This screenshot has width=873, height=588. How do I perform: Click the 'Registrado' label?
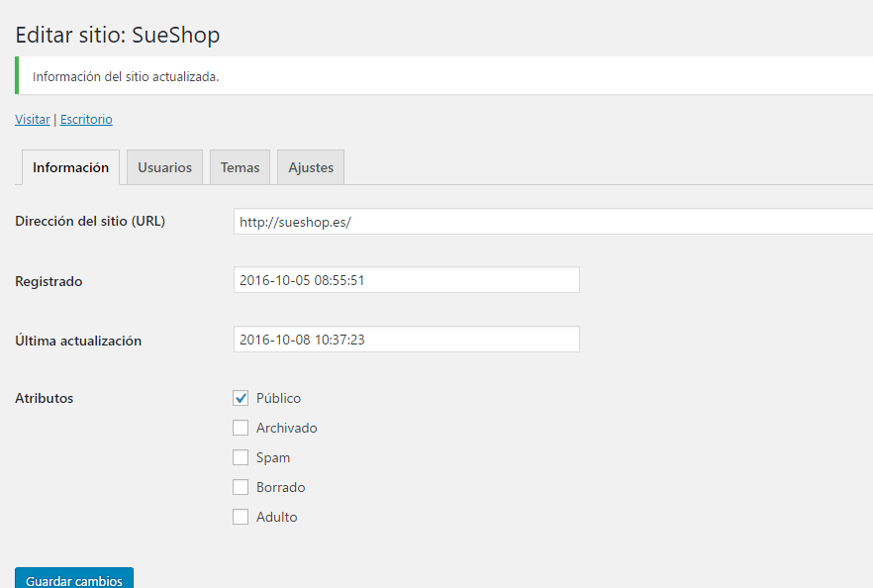(48, 281)
